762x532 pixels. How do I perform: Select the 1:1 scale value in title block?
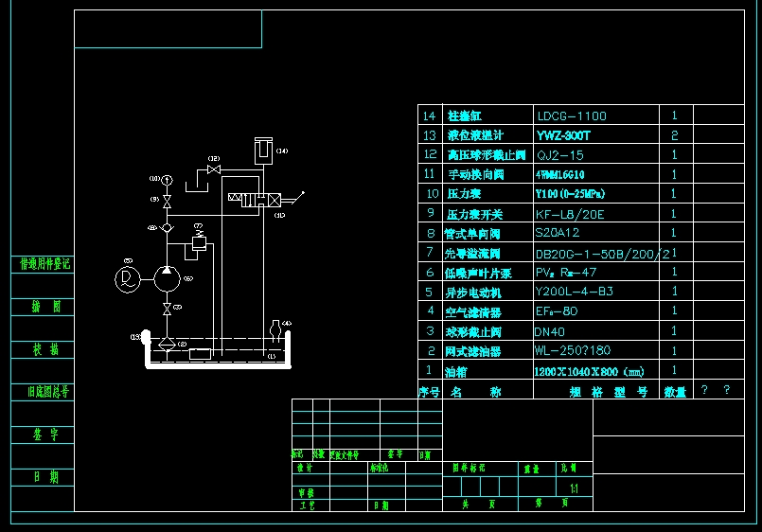click(x=574, y=488)
